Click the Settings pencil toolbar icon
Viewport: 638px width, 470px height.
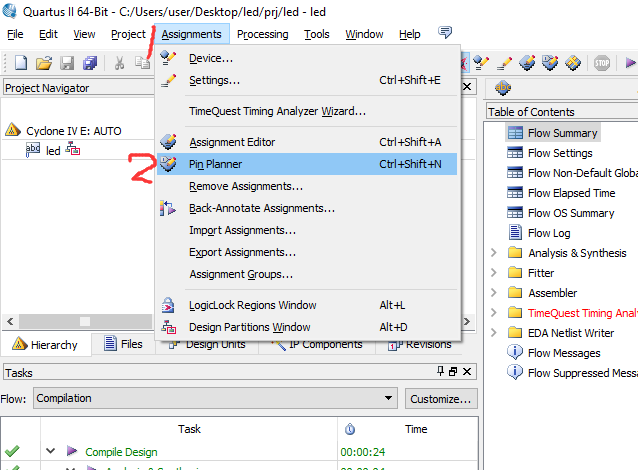[x=505, y=63]
